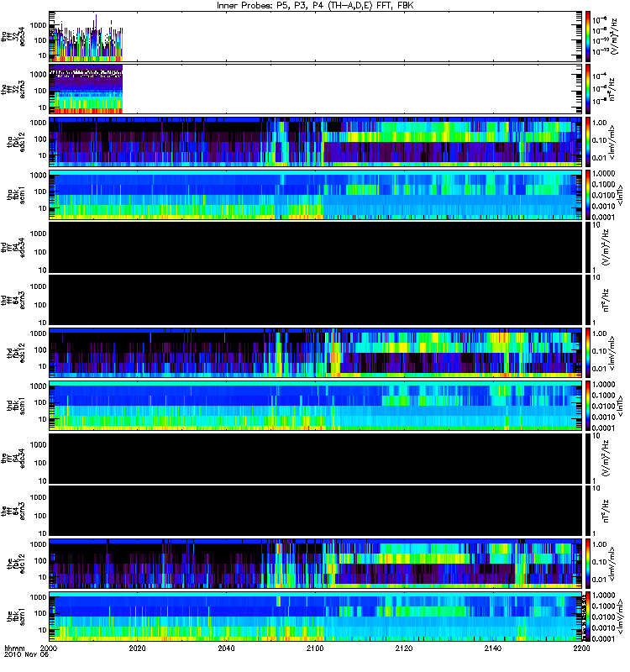Click the the fbk edc12 spectrogram panel

pyautogui.click(x=315, y=564)
